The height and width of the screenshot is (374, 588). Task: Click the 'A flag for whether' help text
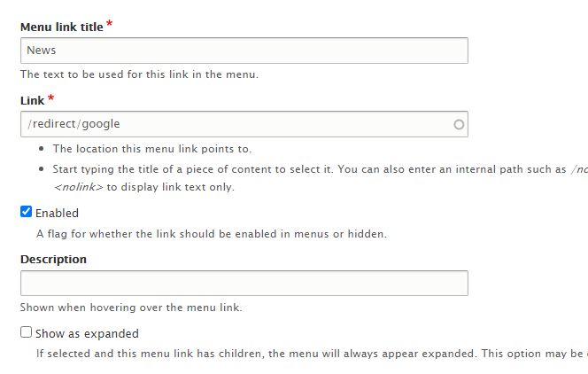click(x=211, y=235)
